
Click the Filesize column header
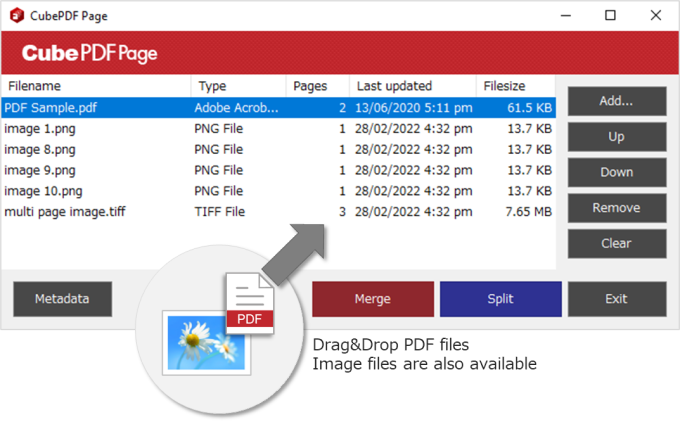coord(516,86)
